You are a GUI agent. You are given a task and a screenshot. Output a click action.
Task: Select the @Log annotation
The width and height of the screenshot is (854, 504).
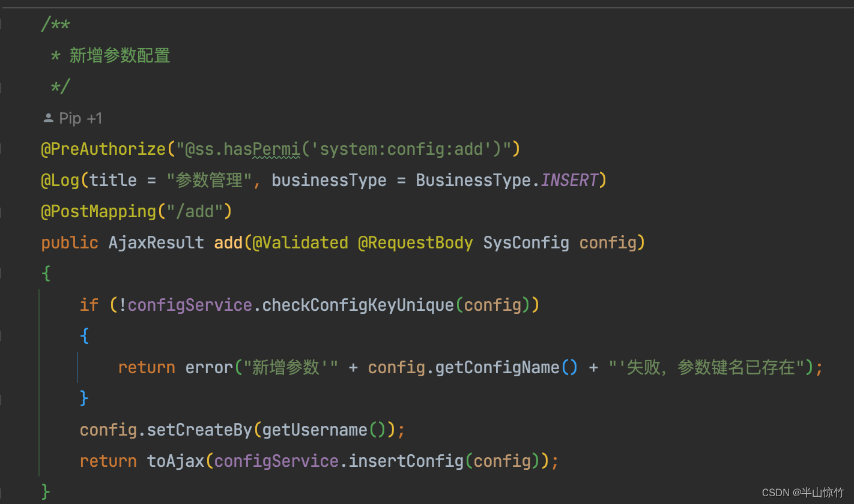60,180
